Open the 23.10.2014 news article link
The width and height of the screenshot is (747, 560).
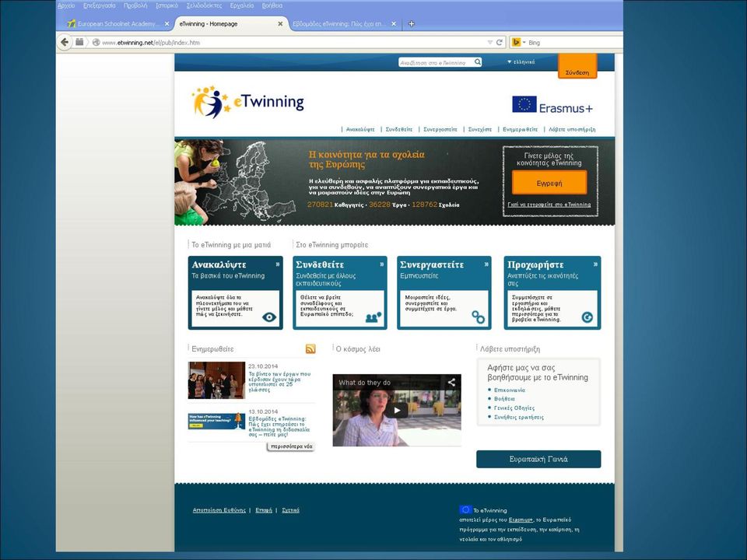click(279, 382)
